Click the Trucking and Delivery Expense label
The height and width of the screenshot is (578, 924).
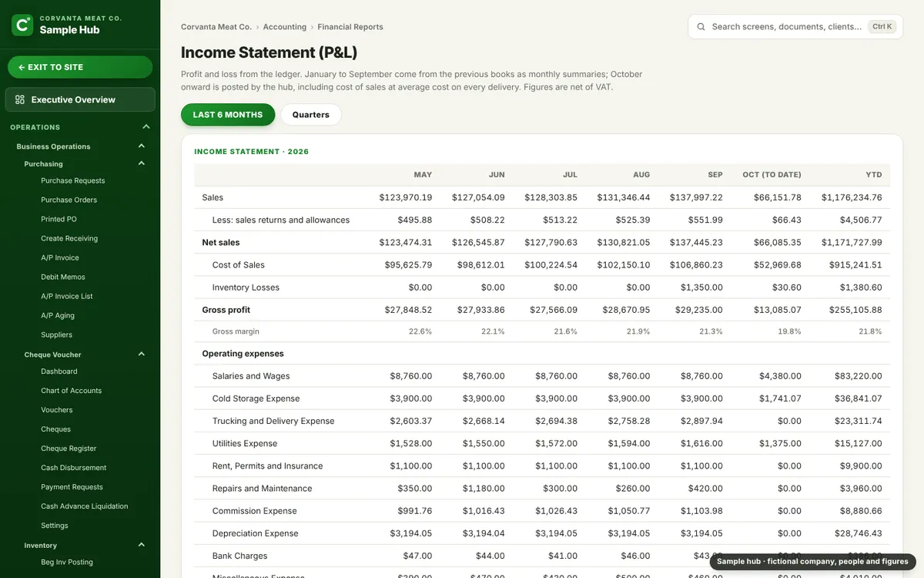coord(273,421)
